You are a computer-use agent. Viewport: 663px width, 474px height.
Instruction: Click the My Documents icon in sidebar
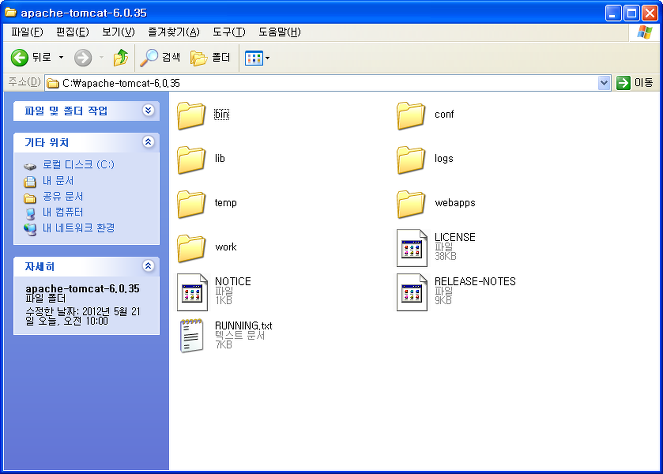(x=30, y=182)
